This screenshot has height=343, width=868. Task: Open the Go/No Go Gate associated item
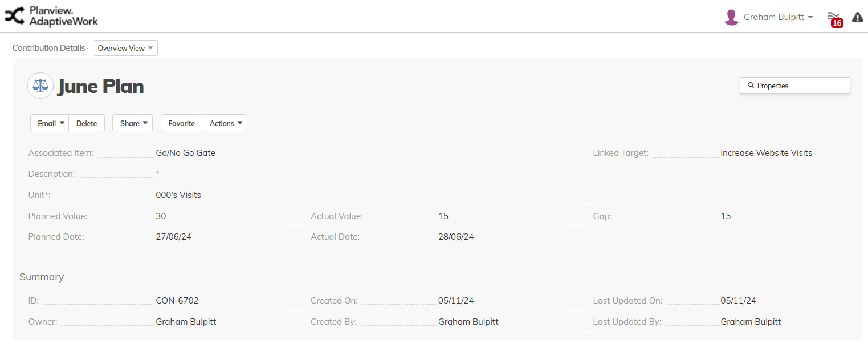185,153
